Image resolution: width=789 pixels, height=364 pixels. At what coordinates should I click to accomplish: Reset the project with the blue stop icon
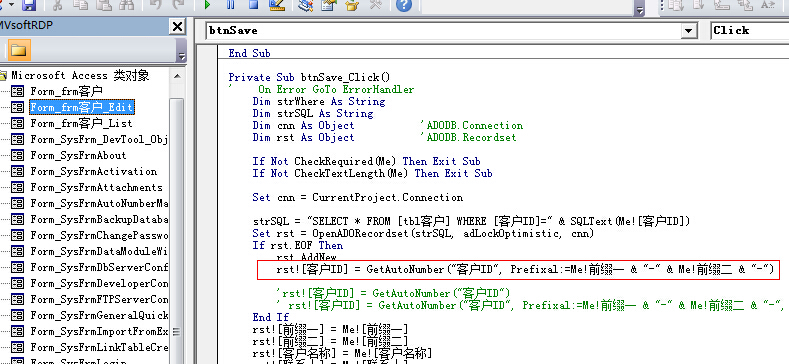pyautogui.click(x=253, y=6)
